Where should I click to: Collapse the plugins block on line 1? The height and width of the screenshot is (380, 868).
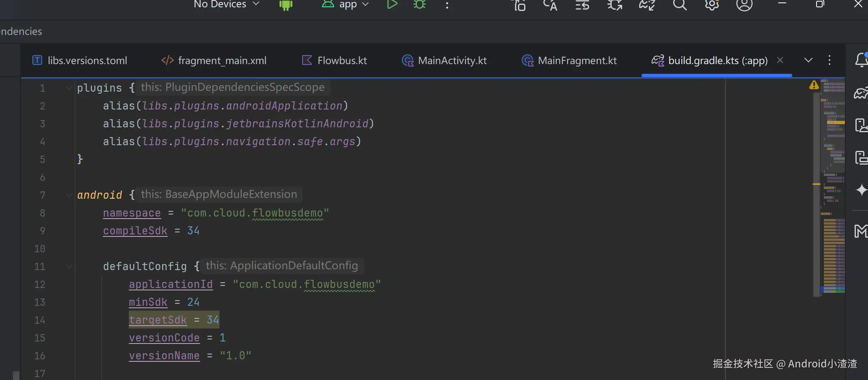coord(69,88)
